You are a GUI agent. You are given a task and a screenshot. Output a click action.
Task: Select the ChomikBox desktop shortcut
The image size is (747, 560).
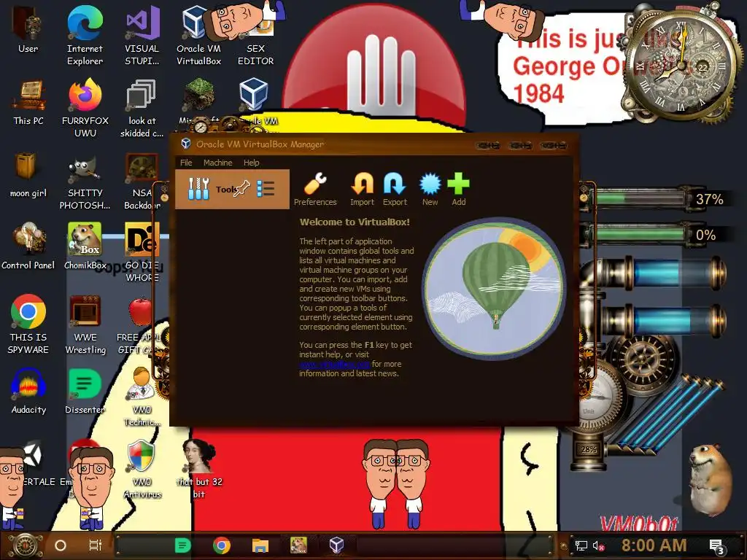point(85,246)
